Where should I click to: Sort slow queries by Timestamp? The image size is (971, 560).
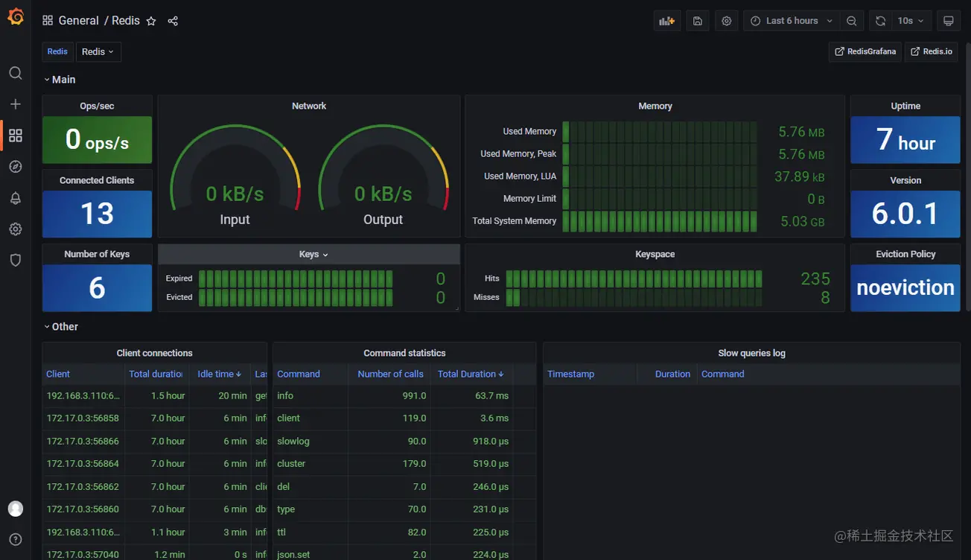[570, 374]
